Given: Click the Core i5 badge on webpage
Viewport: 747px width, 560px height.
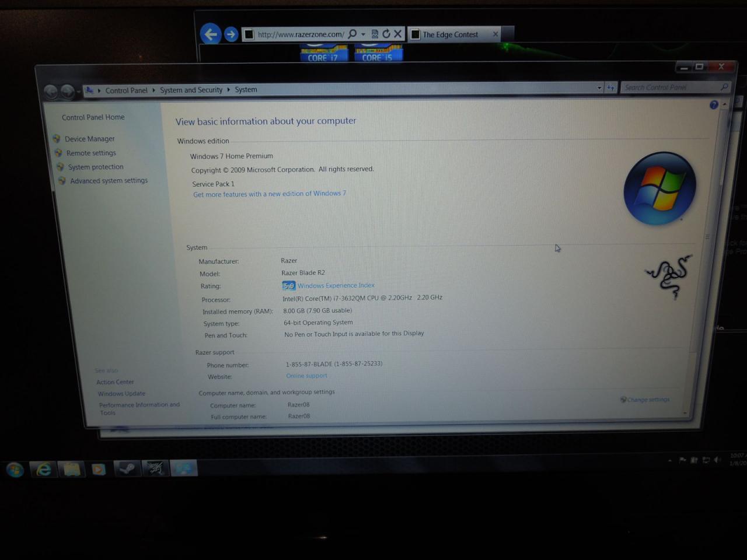Looking at the screenshot, I should tap(378, 53).
